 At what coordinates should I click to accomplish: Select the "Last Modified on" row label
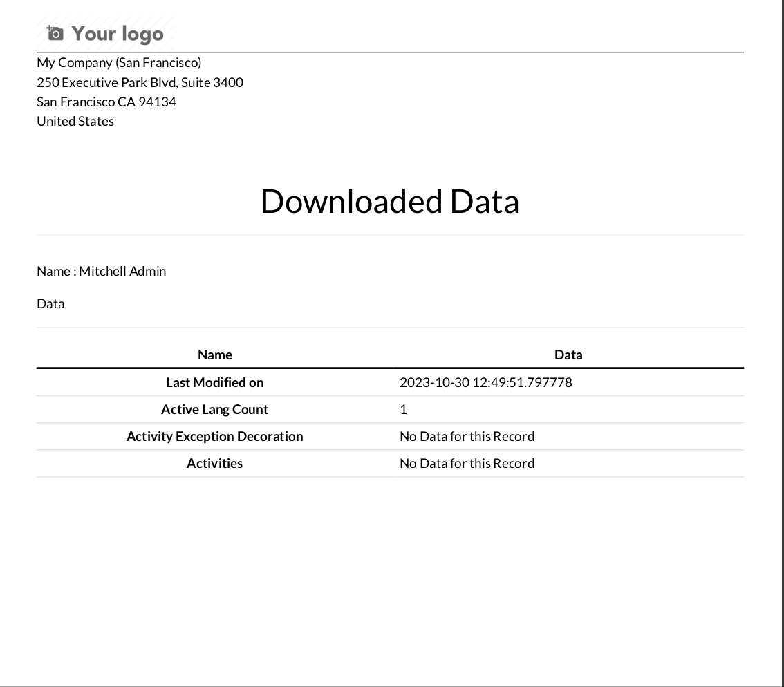(x=214, y=382)
